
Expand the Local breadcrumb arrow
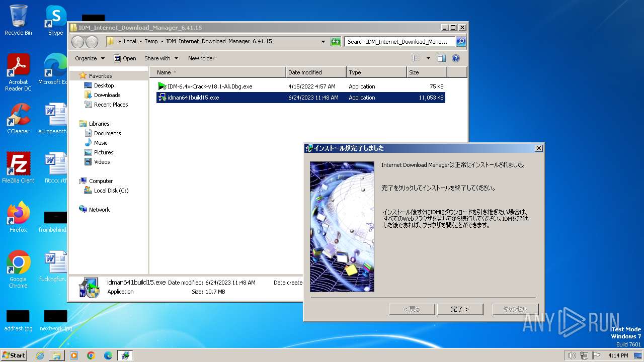pyautogui.click(x=141, y=42)
